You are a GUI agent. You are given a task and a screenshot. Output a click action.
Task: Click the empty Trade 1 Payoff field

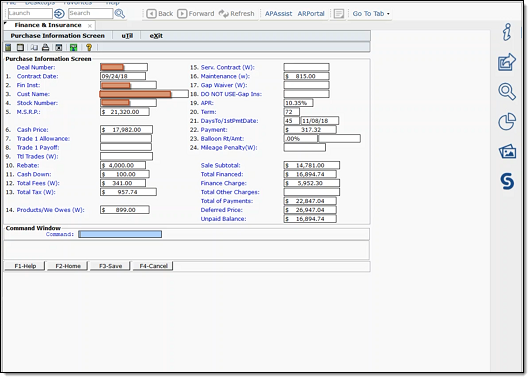pos(126,147)
